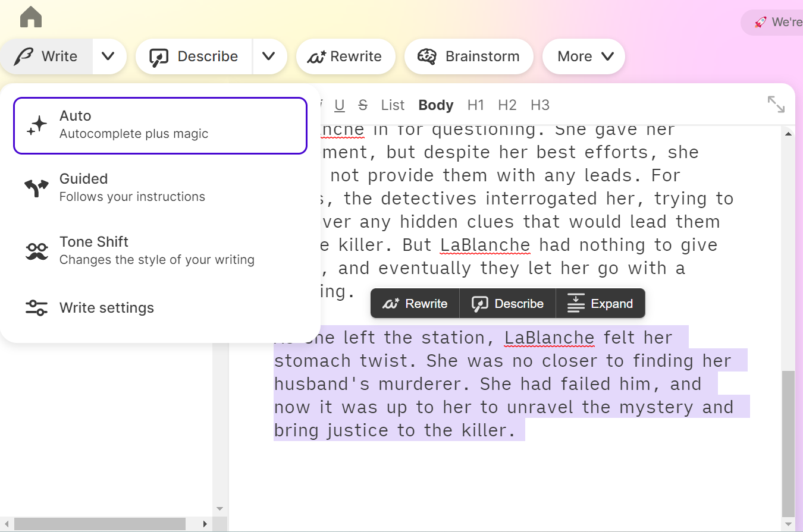Click the editor vertical scrollbar thumb
The width and height of the screenshot is (803, 532).
point(788,443)
